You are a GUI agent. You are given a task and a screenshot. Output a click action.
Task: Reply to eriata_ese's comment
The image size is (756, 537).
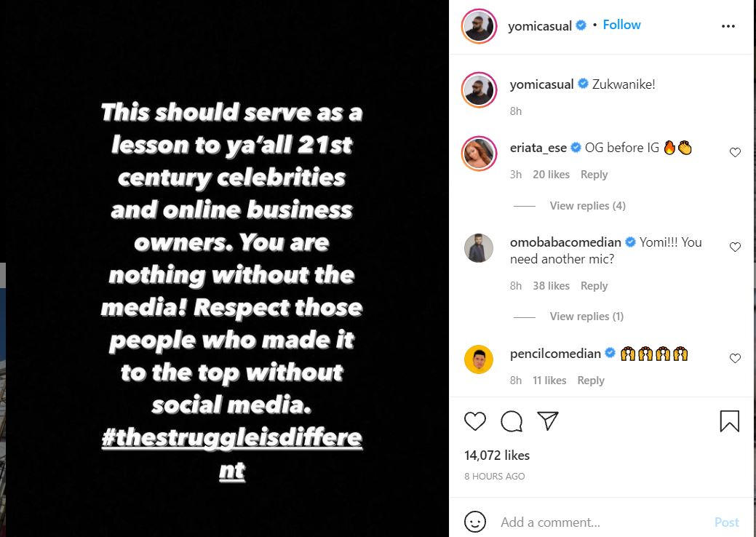[x=594, y=175]
